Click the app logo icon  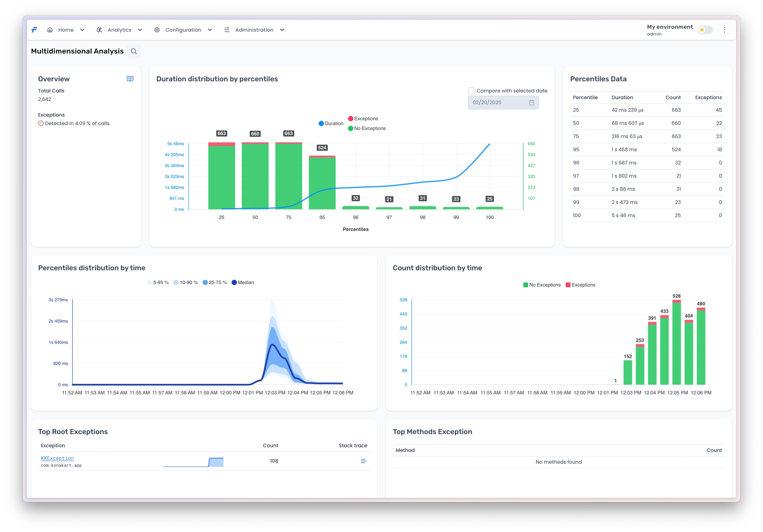pos(34,30)
